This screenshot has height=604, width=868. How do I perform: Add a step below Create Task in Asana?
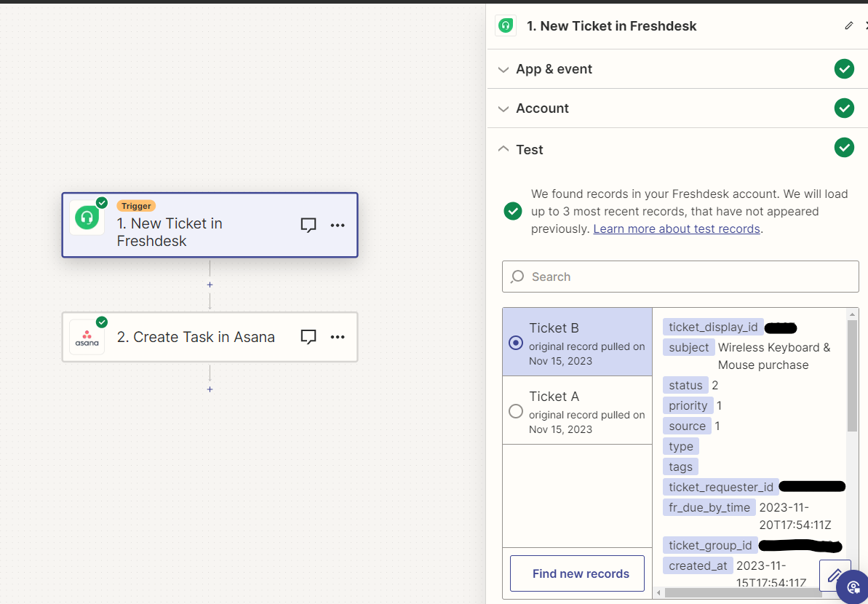point(210,389)
